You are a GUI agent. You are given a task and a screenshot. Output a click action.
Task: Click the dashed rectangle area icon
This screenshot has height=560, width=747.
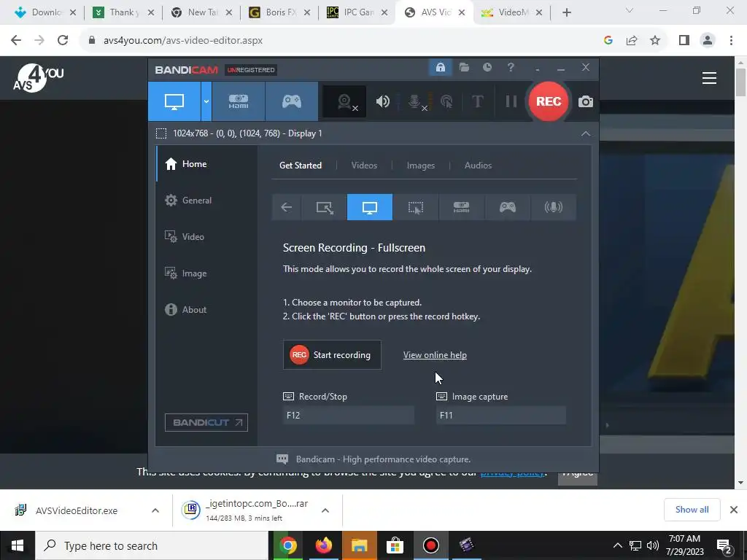click(161, 133)
